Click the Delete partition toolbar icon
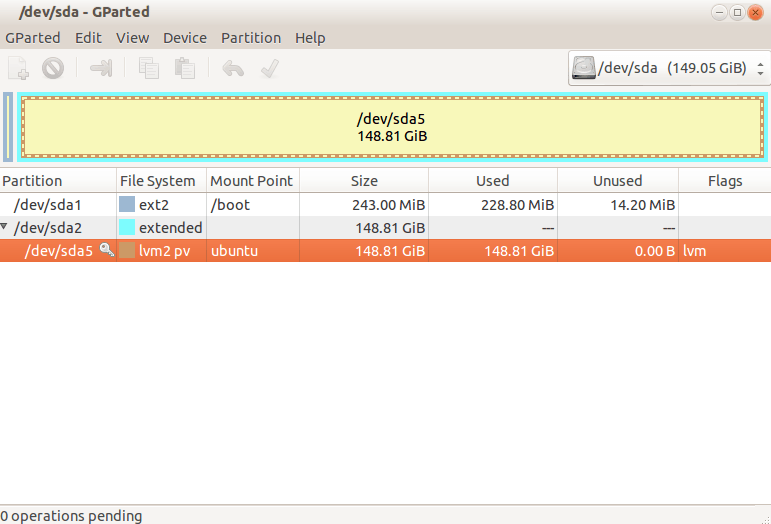Image resolution: width=771 pixels, height=524 pixels. pyautogui.click(x=53, y=68)
